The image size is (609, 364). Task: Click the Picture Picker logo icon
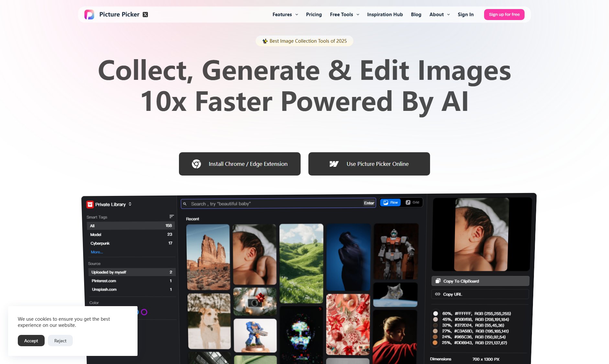point(90,14)
